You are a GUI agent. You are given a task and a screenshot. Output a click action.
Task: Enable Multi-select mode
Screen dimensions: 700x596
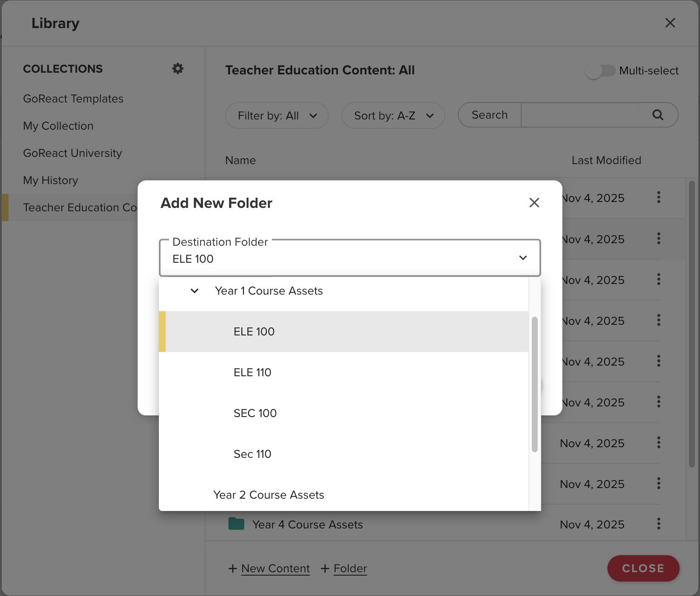601,71
